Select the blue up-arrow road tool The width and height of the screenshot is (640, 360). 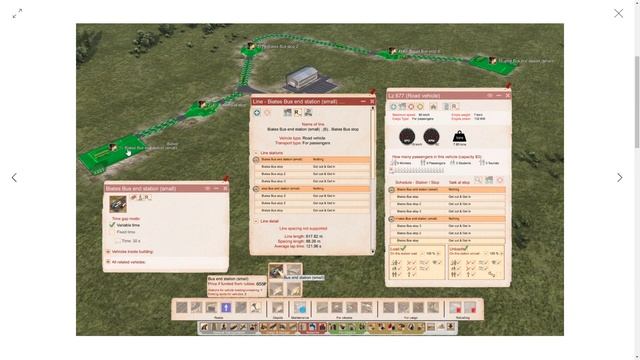226,307
